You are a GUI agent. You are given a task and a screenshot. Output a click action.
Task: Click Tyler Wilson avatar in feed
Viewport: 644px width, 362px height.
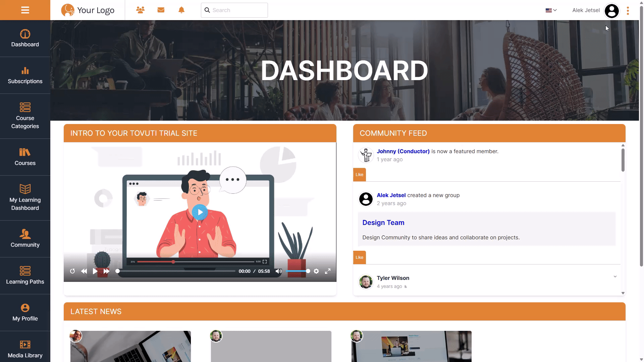[x=366, y=282]
